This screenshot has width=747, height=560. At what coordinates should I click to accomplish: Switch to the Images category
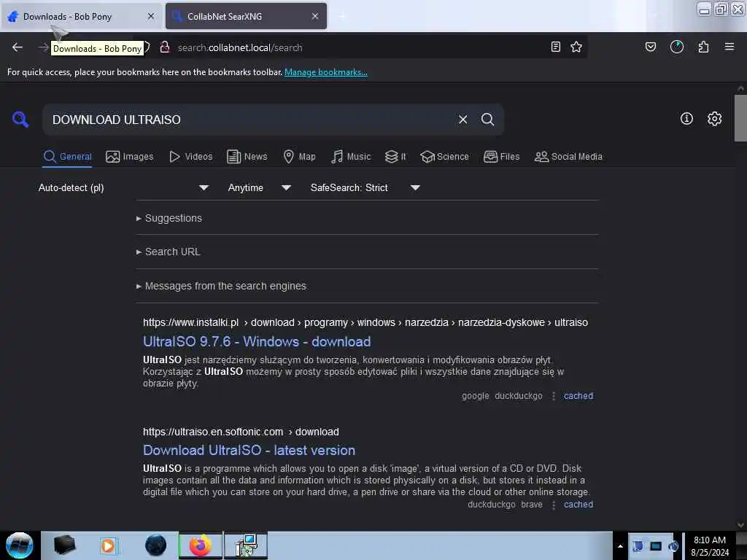130,157
